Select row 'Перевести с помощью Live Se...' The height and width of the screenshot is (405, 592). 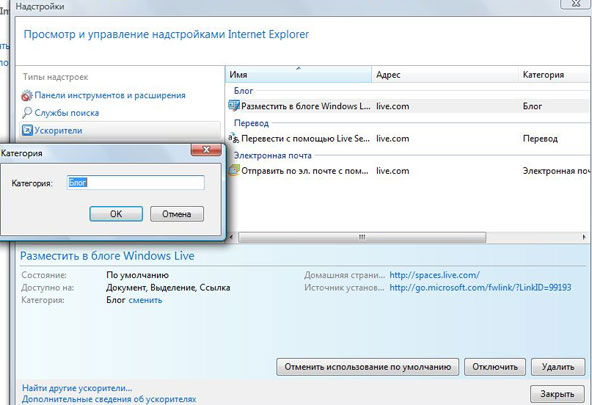[x=408, y=139]
